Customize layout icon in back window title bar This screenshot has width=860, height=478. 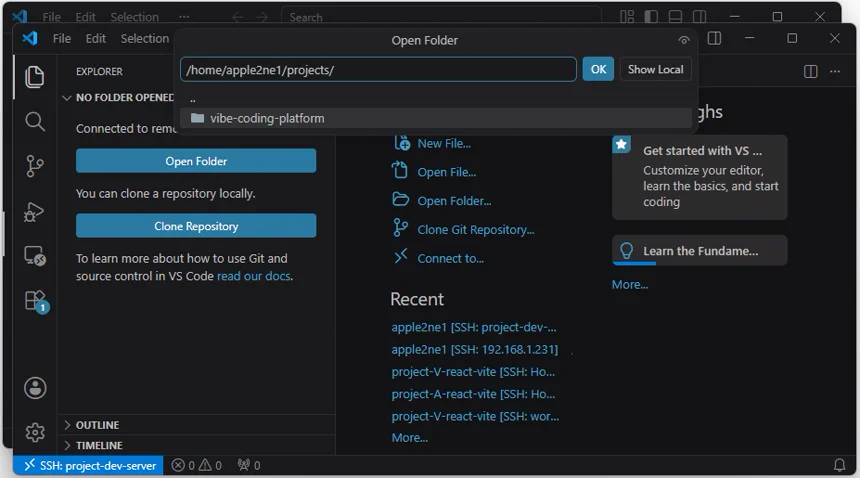tap(627, 17)
